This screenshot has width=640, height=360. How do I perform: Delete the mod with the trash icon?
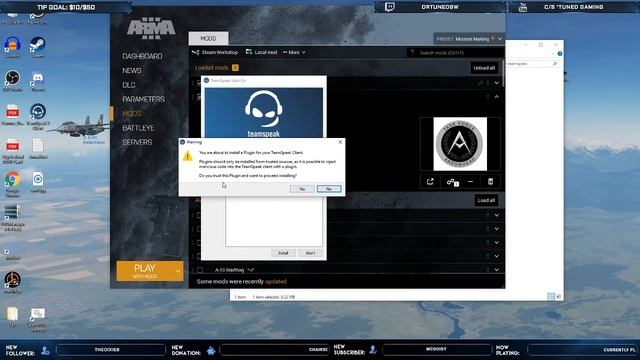pyautogui.click(x=491, y=182)
